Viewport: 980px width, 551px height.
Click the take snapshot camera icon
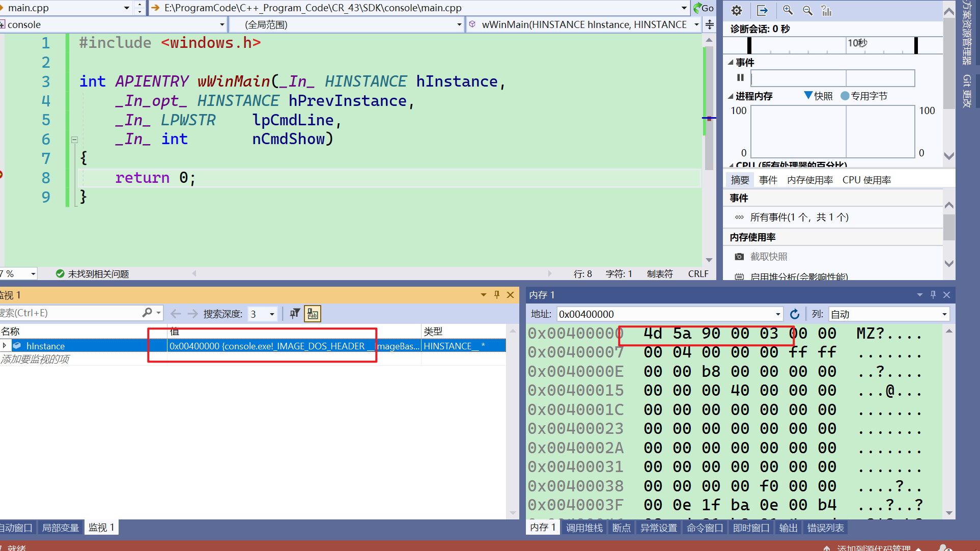pyautogui.click(x=739, y=257)
